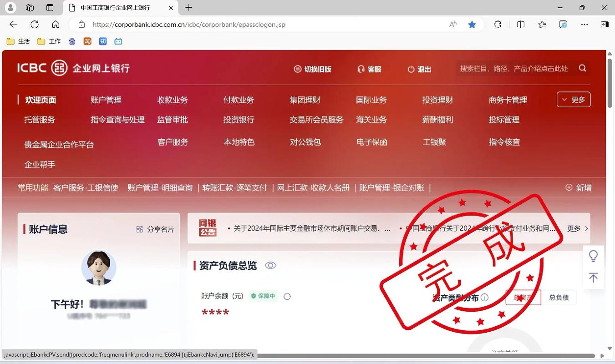
Task: Toggle balance visibility eye icon
Action: pos(270,265)
